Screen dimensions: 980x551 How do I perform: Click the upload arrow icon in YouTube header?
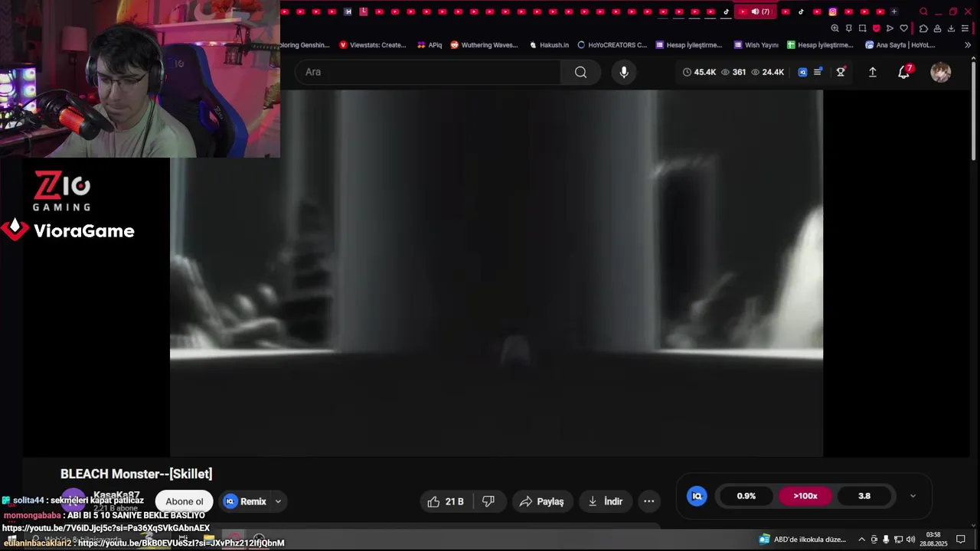[872, 72]
